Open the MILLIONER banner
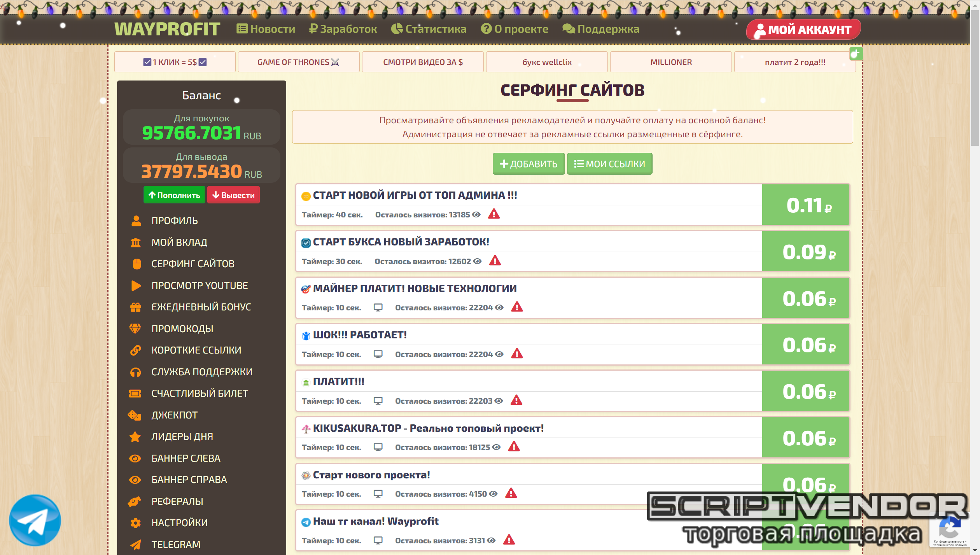The image size is (980, 555). tap(671, 62)
